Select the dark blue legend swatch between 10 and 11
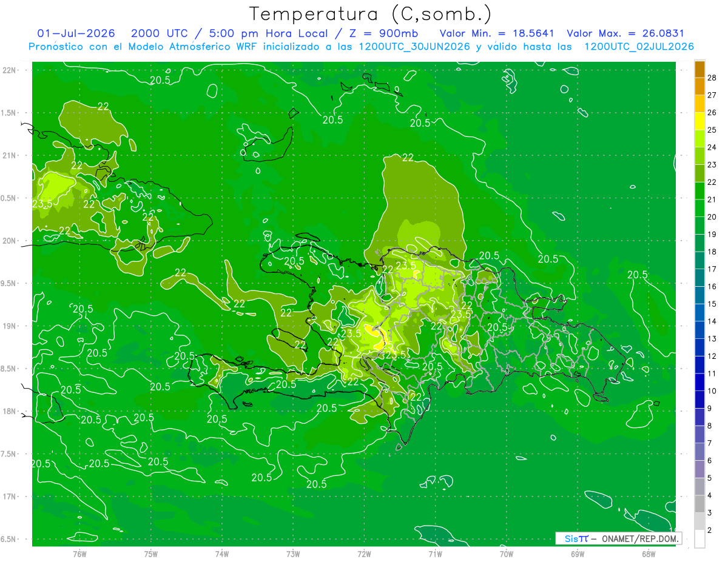The width and height of the screenshot is (728, 562). coord(699,383)
